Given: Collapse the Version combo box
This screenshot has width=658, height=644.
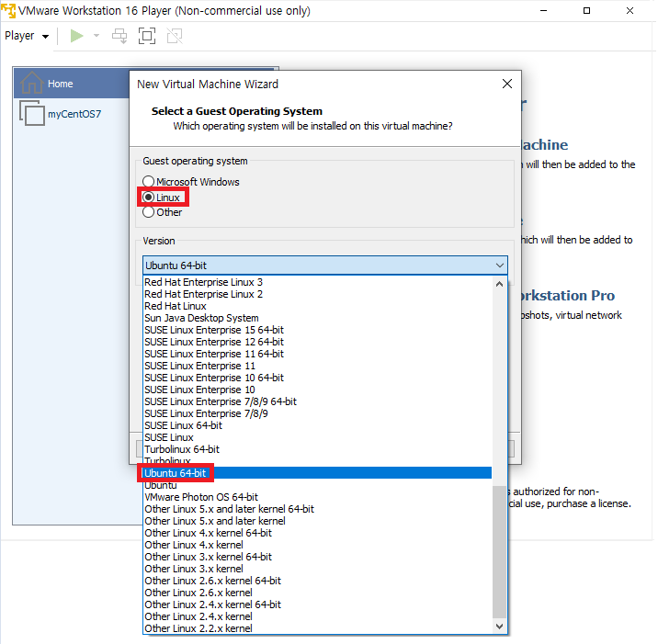Looking at the screenshot, I should pos(499,266).
